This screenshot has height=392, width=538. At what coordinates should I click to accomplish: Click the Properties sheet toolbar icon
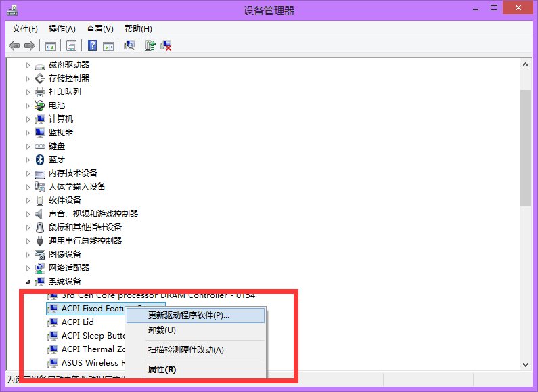tap(71, 45)
